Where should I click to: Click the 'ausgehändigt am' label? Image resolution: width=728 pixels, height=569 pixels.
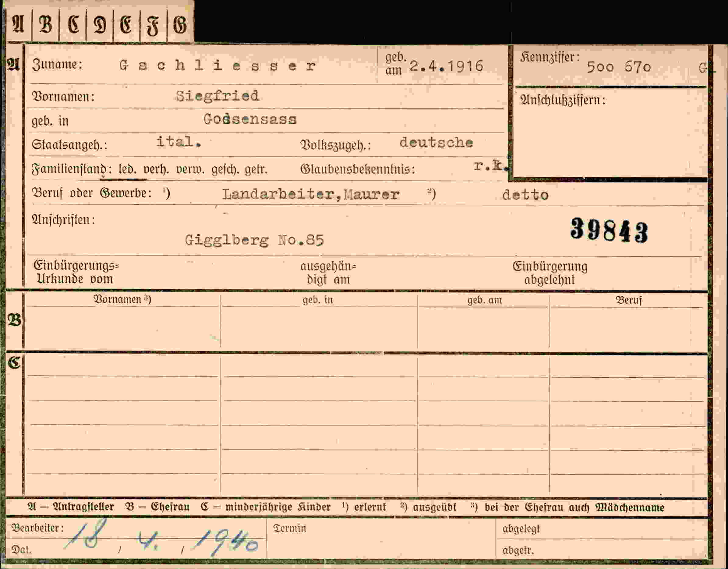pyautogui.click(x=328, y=273)
